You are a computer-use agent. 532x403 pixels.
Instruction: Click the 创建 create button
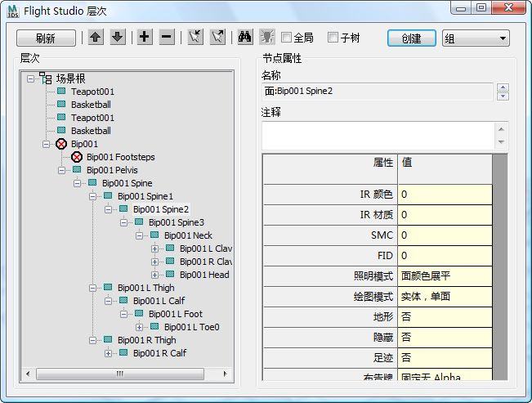pos(412,38)
